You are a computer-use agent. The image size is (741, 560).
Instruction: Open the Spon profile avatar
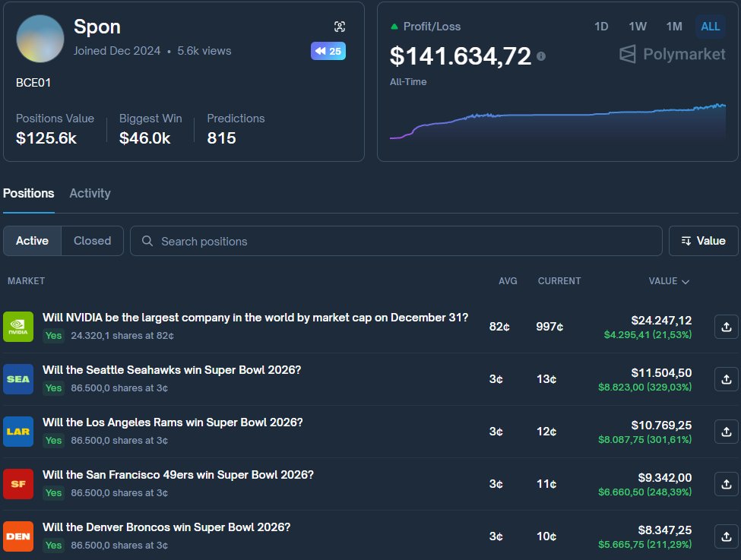pos(40,39)
